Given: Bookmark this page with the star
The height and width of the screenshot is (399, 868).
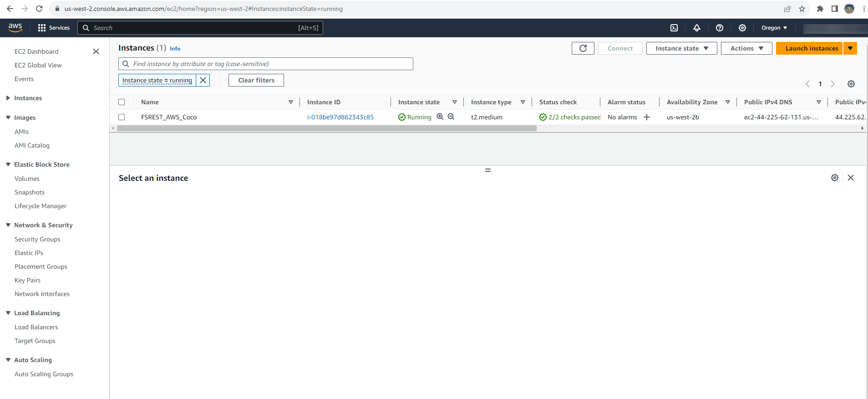Looking at the screenshot, I should 802,9.
